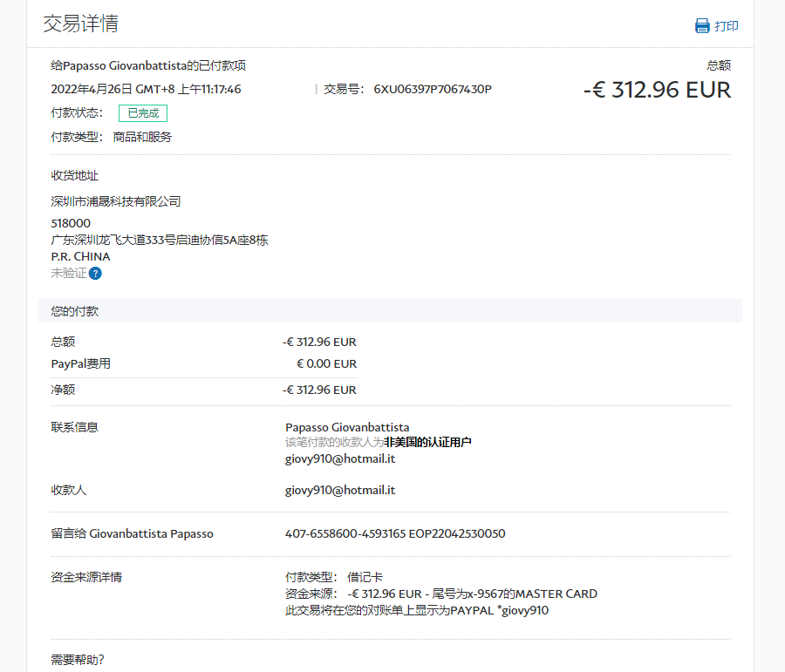Click the 您的付款 section header
This screenshot has width=785, height=672.
(x=75, y=311)
